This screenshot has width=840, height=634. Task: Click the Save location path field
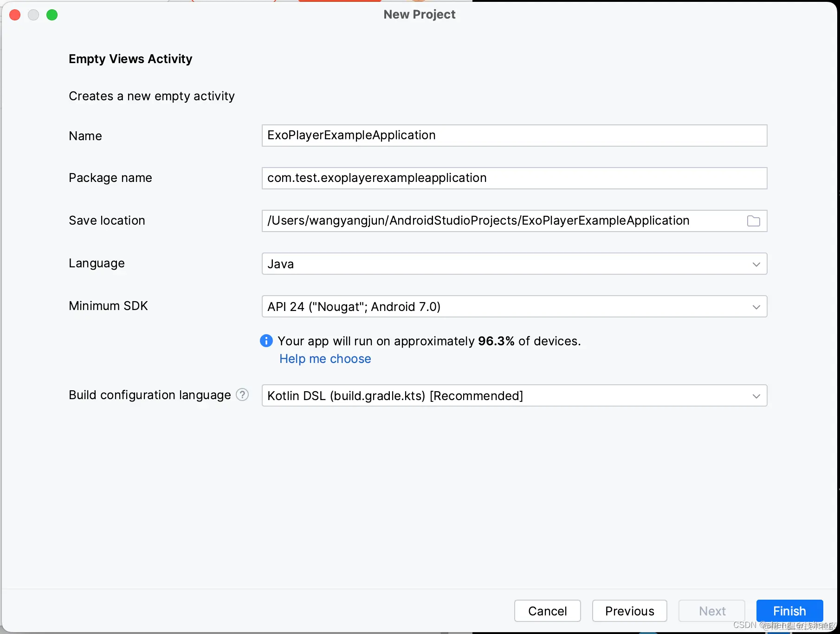click(501, 221)
